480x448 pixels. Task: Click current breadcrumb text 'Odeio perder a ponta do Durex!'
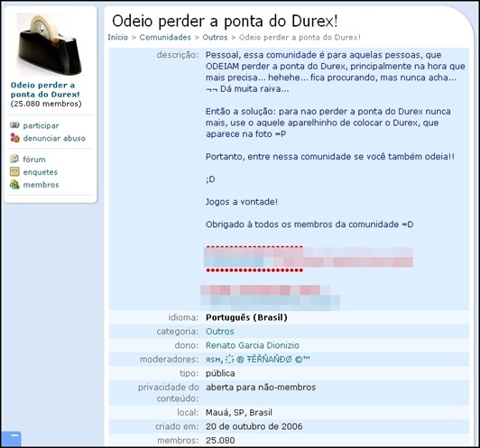(300, 37)
